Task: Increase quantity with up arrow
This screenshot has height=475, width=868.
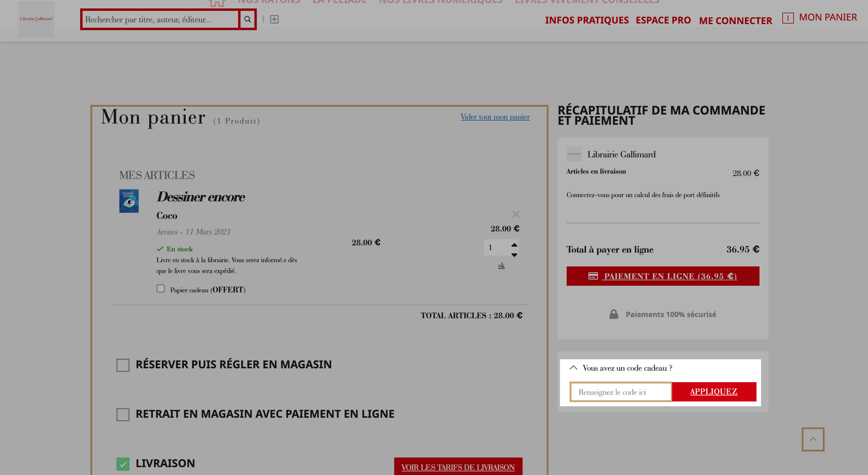Action: (x=514, y=244)
